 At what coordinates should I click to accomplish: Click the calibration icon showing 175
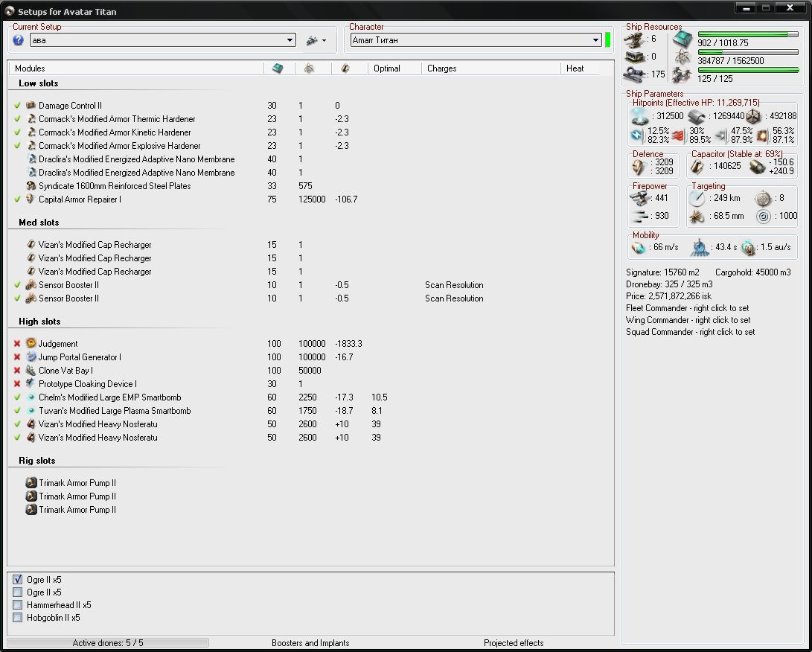pyautogui.click(x=634, y=75)
